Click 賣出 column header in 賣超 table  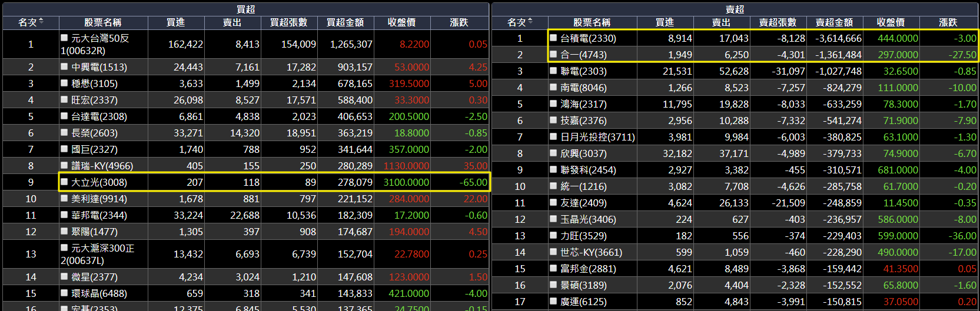tap(722, 22)
